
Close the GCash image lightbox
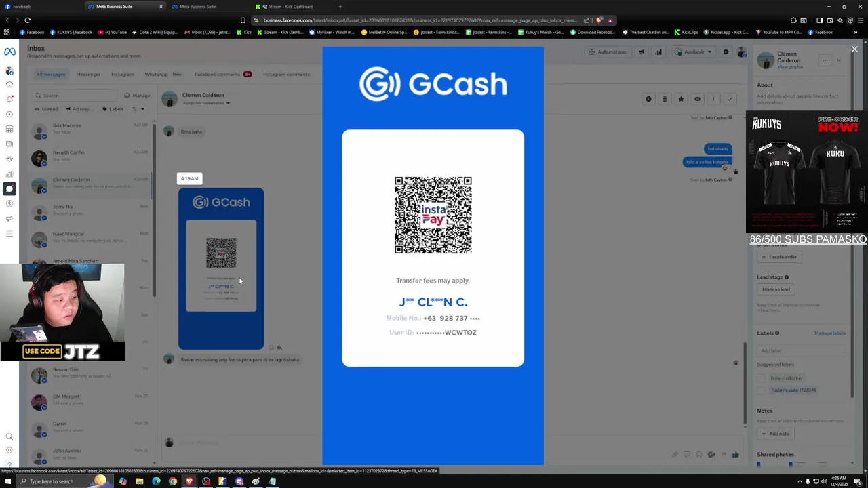(854, 49)
